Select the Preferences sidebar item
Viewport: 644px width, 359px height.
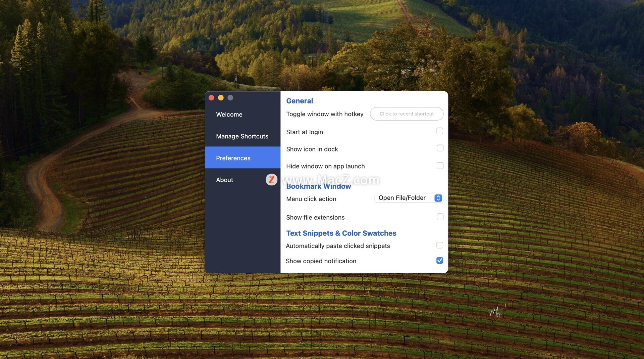[x=242, y=158]
